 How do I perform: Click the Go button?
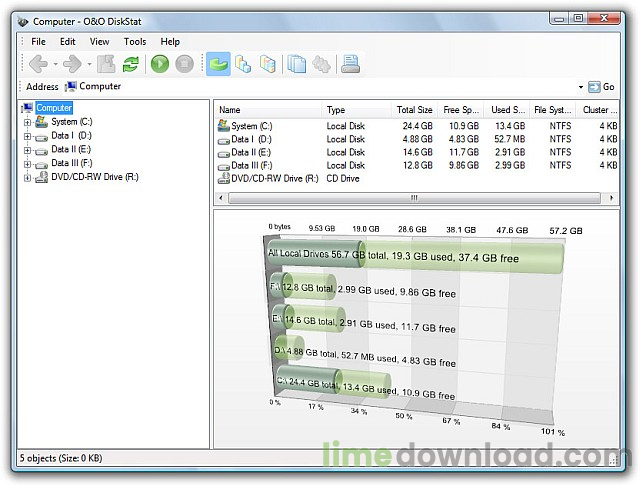click(602, 87)
